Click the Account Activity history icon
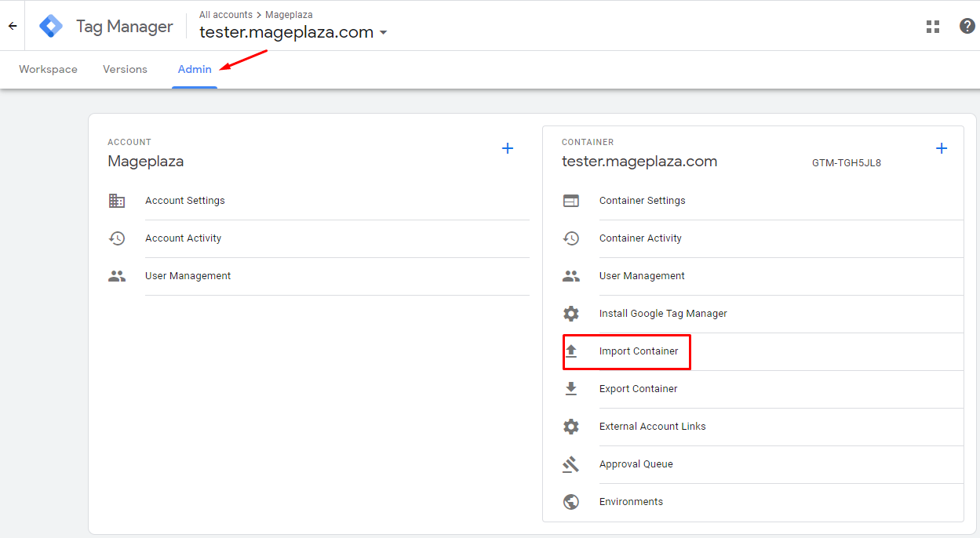980x538 pixels. pos(117,238)
